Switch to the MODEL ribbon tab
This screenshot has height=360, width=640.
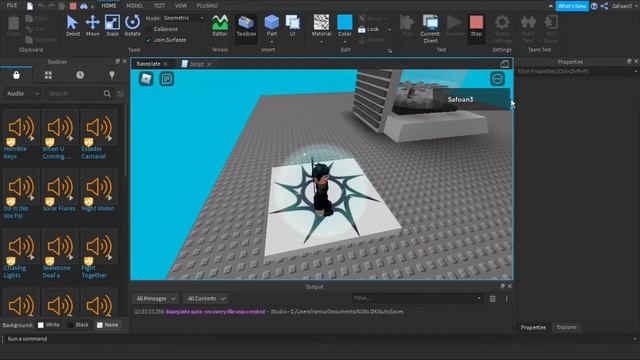tap(134, 6)
